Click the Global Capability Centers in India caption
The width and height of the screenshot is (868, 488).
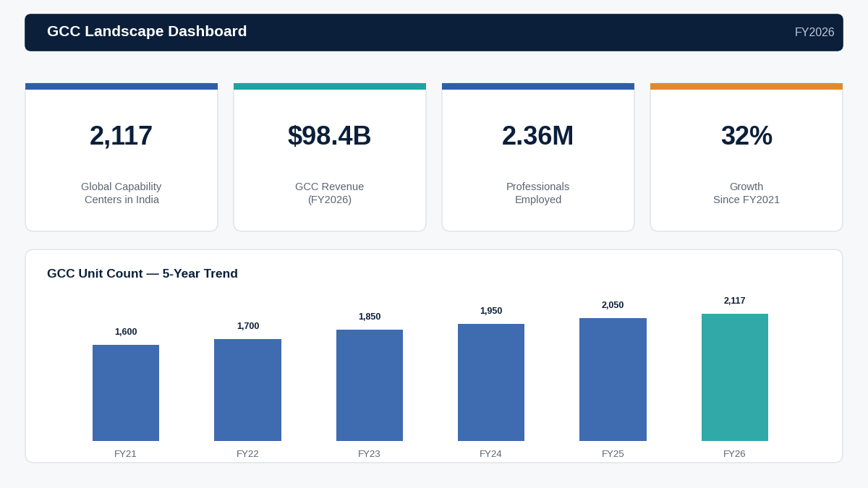click(122, 193)
